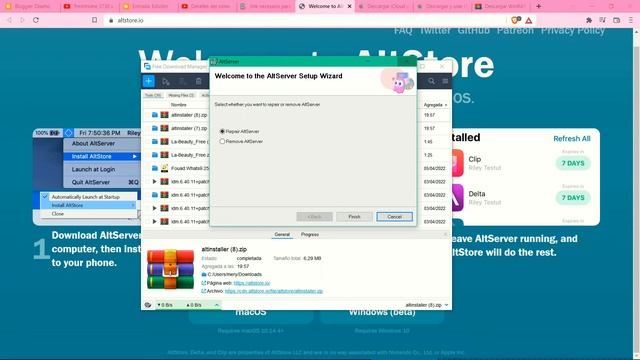The image size is (640, 360).
Task: Open search in Free Download Manager
Action: tap(431, 81)
